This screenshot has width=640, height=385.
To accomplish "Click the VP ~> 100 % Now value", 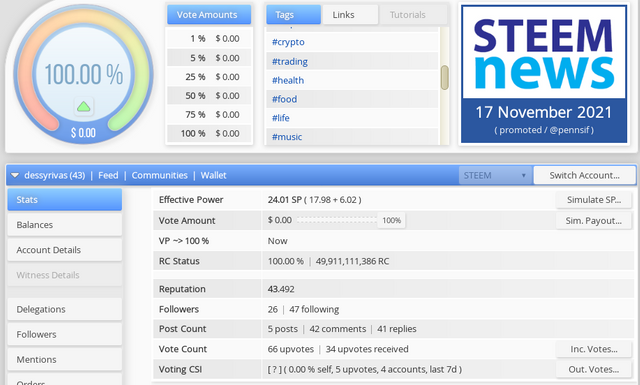I will (278, 241).
